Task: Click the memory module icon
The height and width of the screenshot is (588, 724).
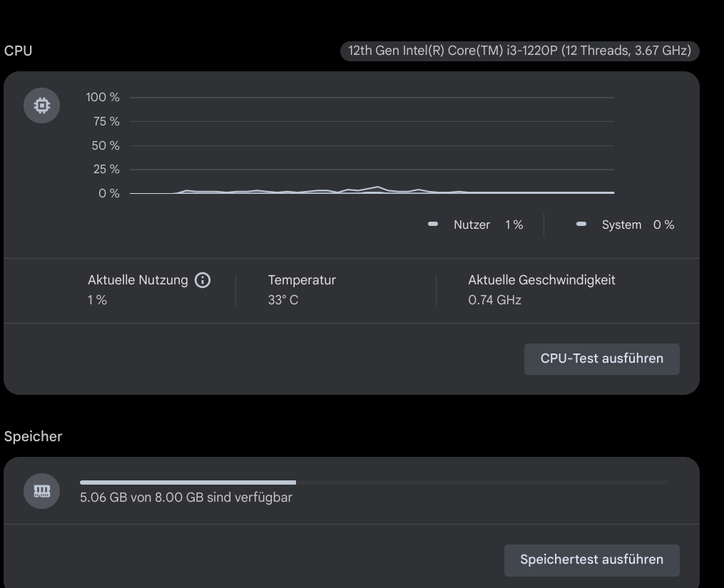Action: click(x=42, y=491)
